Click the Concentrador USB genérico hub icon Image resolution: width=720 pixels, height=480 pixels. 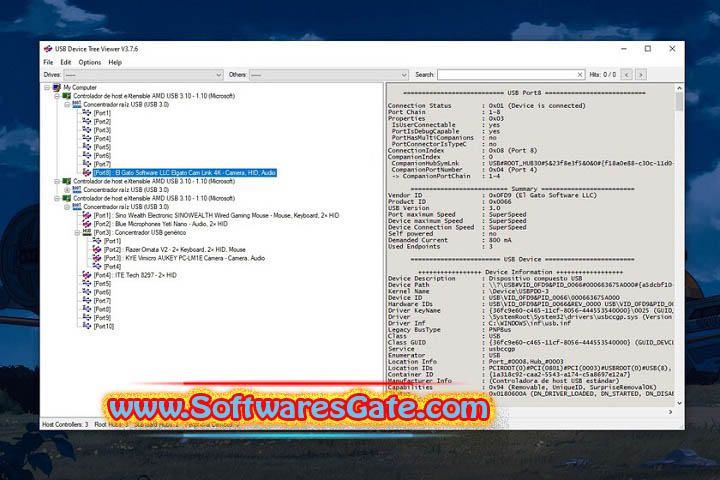[x=87, y=232]
